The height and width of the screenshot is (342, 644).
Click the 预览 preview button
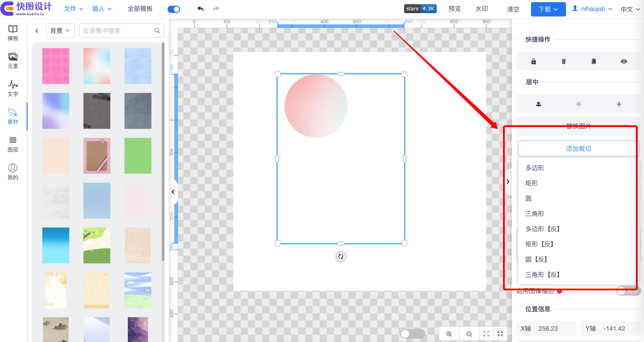[x=454, y=9]
